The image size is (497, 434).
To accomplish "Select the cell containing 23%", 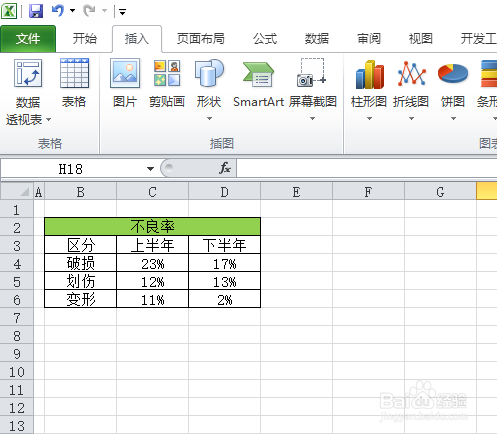I will [x=152, y=263].
